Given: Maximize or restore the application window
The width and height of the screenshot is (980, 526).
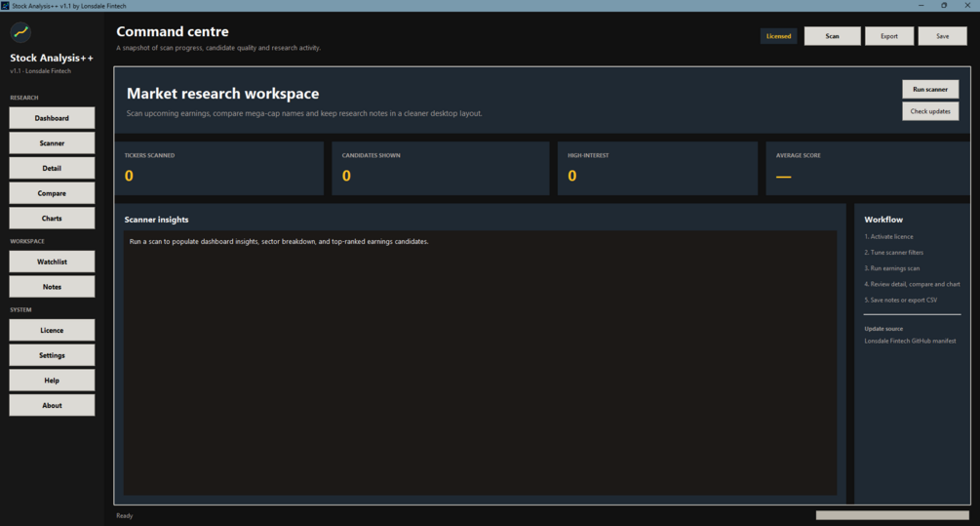Looking at the screenshot, I should (x=944, y=6).
